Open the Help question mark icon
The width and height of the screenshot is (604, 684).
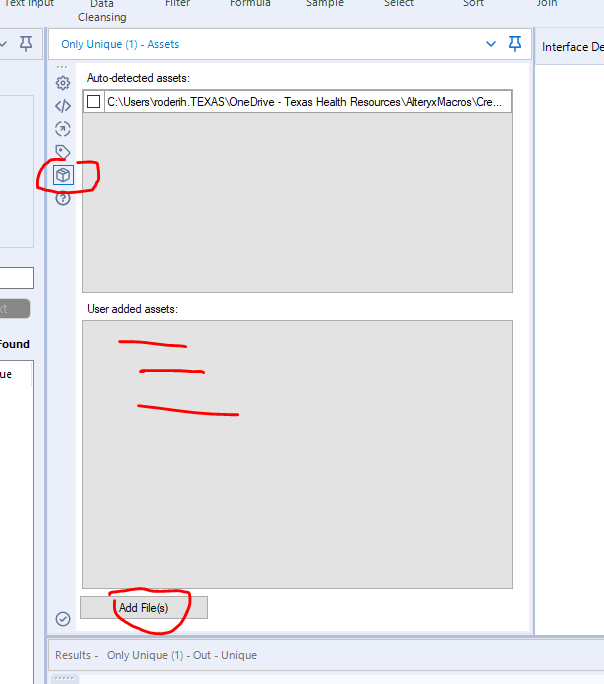tap(63, 198)
